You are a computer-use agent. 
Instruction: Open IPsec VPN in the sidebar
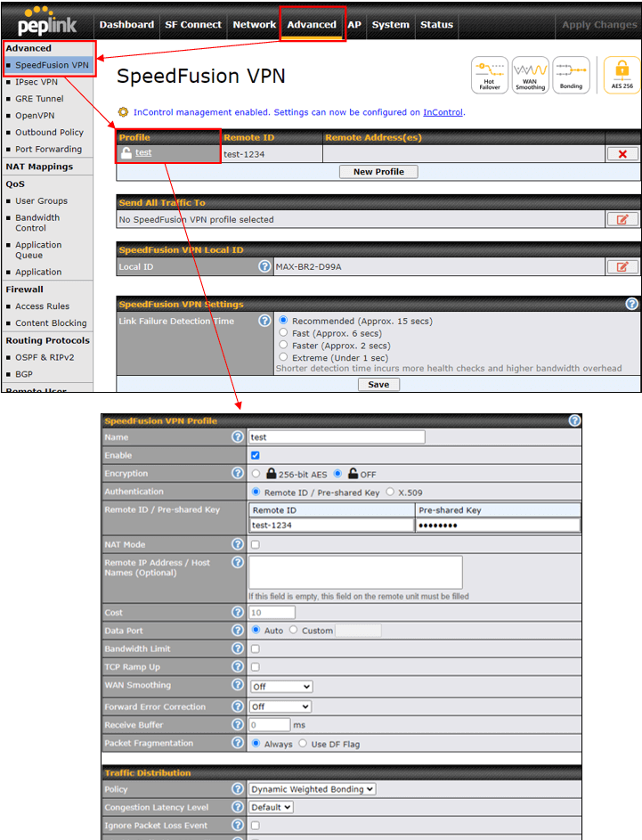(x=37, y=82)
